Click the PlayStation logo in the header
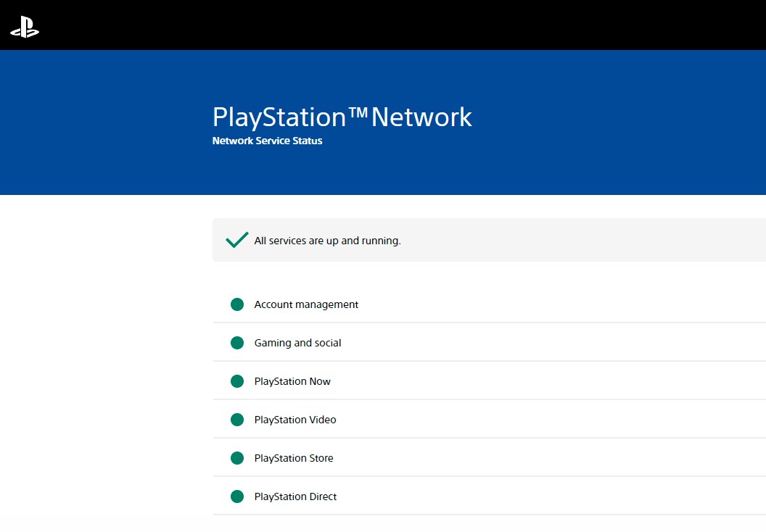The width and height of the screenshot is (766, 532). pos(24,26)
